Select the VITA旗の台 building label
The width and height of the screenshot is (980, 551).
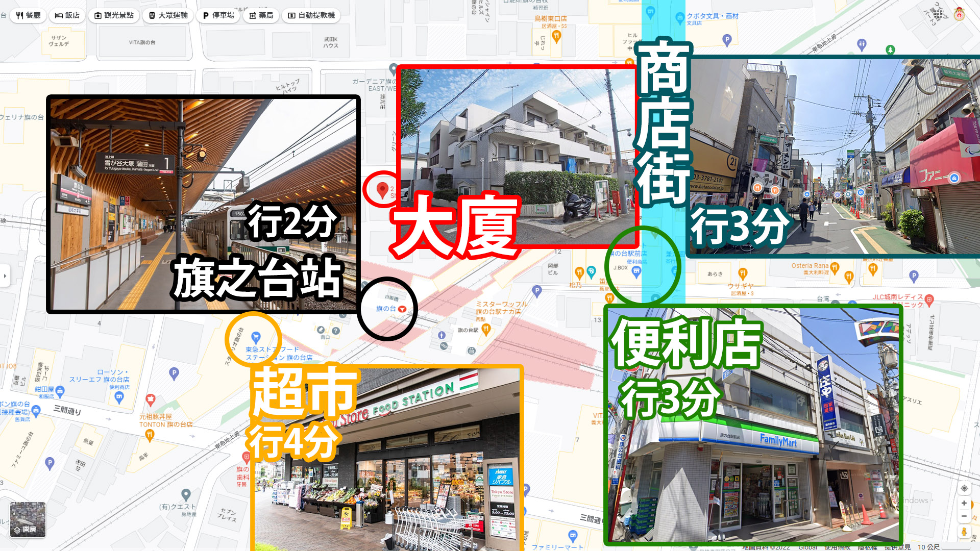(x=142, y=42)
